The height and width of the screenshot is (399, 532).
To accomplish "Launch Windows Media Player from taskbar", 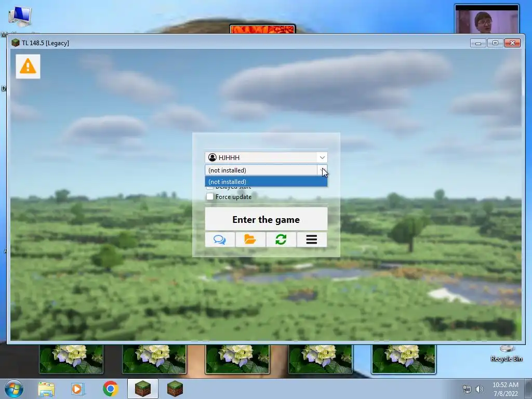I will [78, 389].
